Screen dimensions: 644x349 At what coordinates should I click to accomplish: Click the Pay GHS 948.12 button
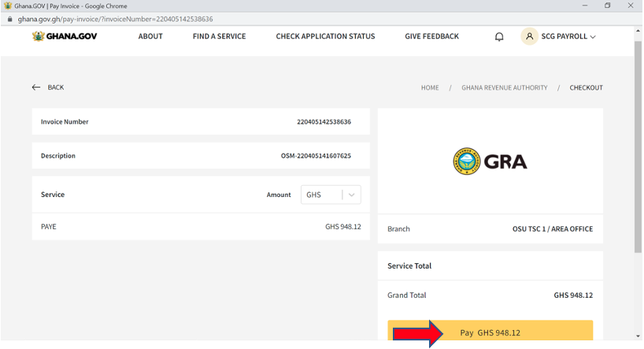pos(490,331)
